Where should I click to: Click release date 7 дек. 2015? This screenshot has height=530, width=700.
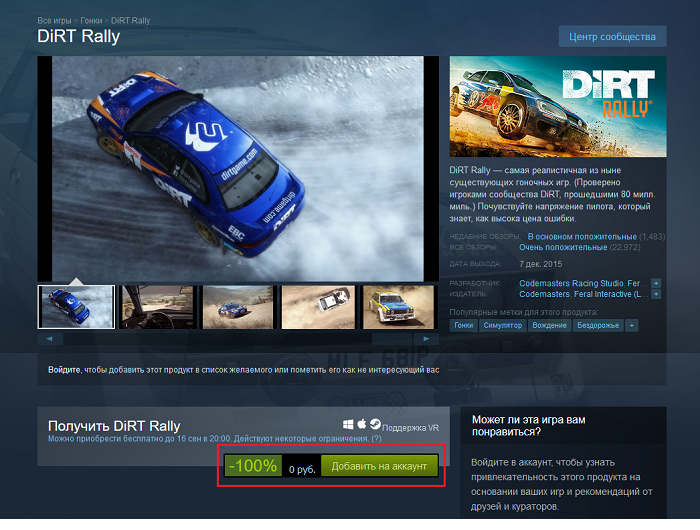coord(541,264)
